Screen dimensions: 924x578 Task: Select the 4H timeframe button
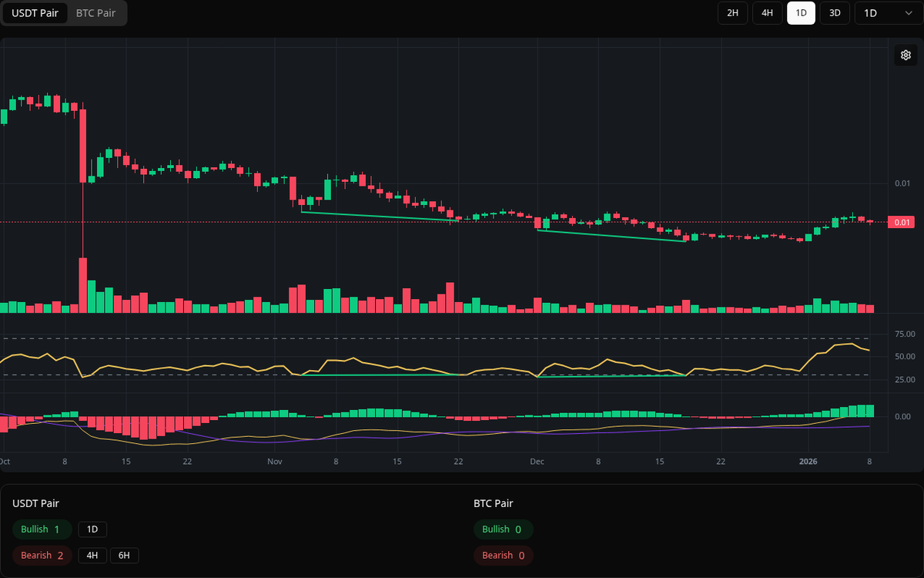(767, 13)
